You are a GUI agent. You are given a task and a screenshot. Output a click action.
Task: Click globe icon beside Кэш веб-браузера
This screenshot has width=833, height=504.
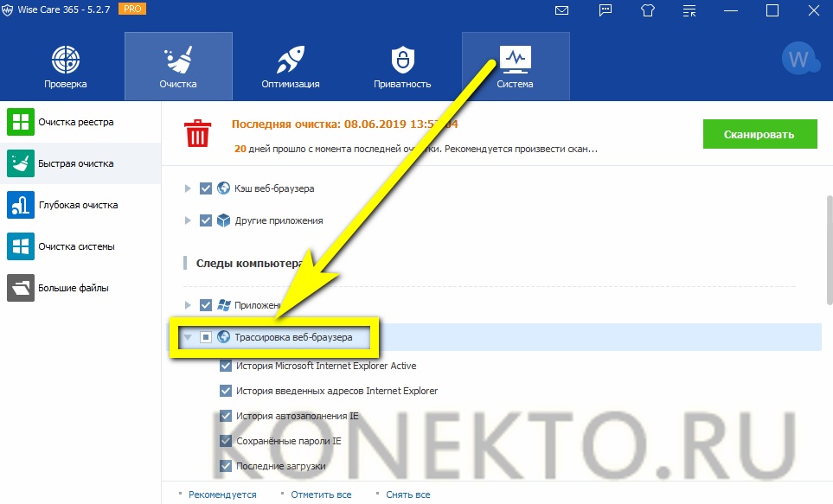[x=224, y=188]
